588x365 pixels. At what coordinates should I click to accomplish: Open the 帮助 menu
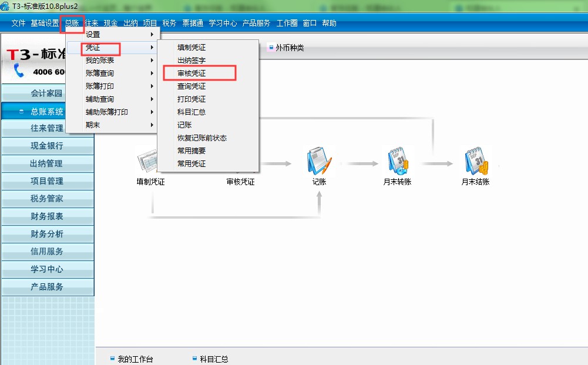coord(330,24)
